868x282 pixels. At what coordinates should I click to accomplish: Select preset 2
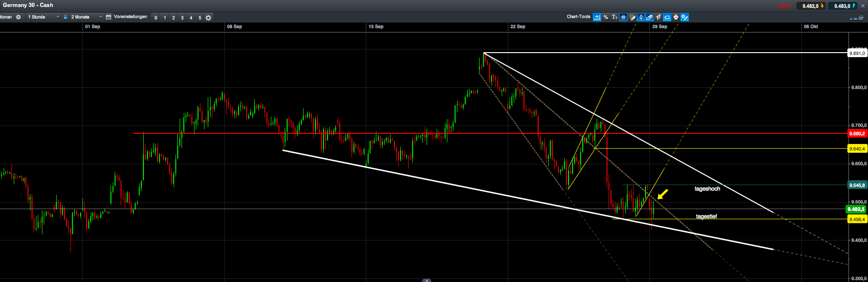[173, 18]
